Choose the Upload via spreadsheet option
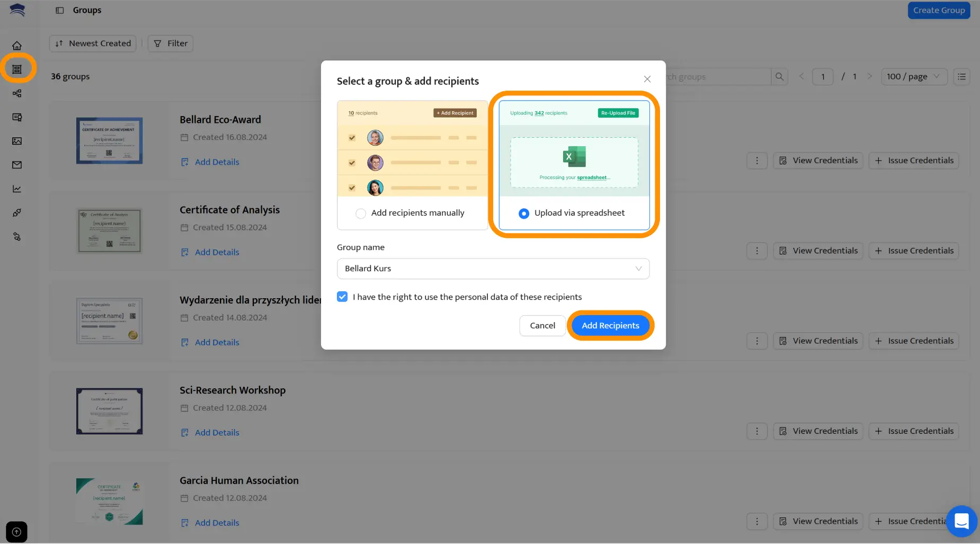Viewport: 980px width, 544px height. click(x=523, y=213)
